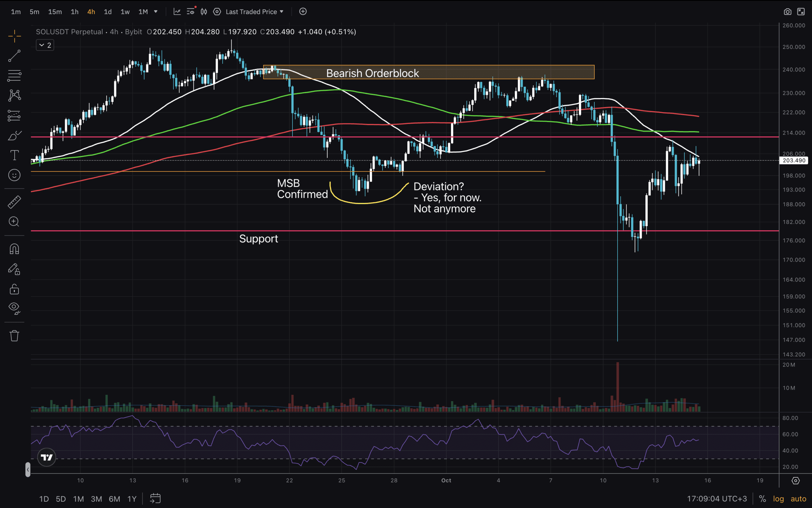Take a chart snapshot with camera icon
The height and width of the screenshot is (508, 812).
coord(787,12)
